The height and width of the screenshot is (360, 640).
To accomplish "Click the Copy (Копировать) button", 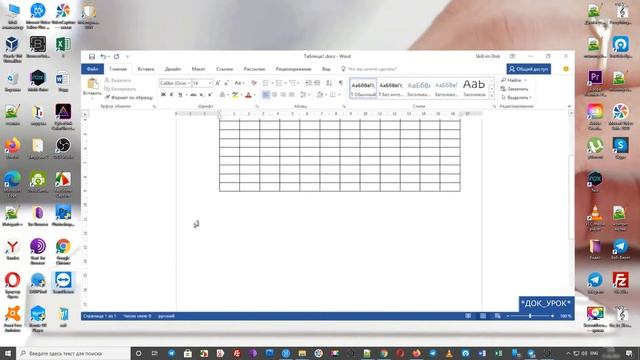I will point(120,89).
